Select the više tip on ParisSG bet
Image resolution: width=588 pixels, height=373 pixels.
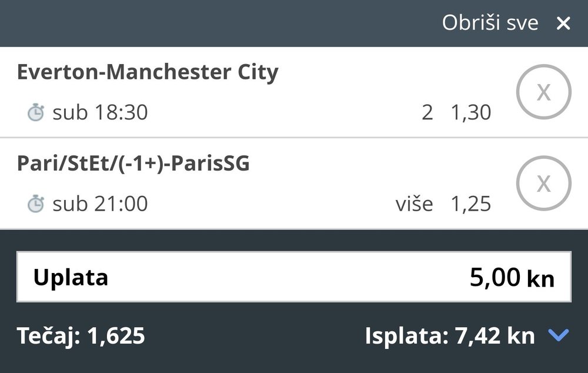[x=414, y=204]
